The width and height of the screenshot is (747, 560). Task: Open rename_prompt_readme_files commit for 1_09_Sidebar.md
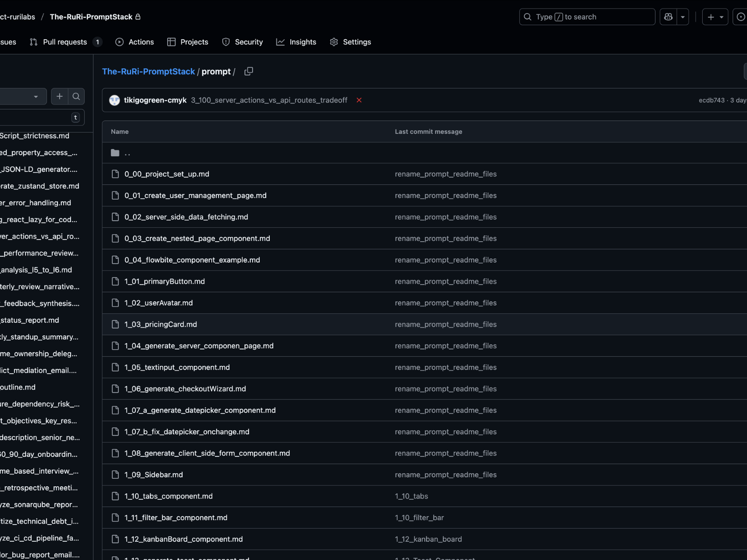[446, 475]
